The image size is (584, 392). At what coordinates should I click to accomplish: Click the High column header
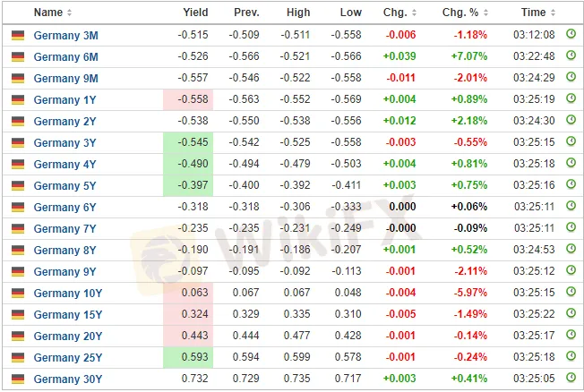[x=298, y=13]
